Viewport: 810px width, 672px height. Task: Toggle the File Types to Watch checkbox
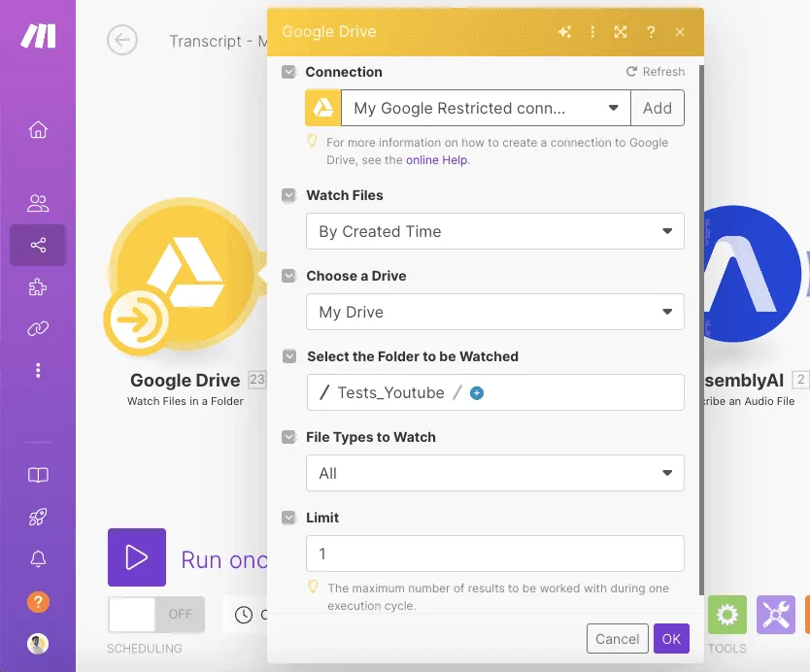[288, 437]
